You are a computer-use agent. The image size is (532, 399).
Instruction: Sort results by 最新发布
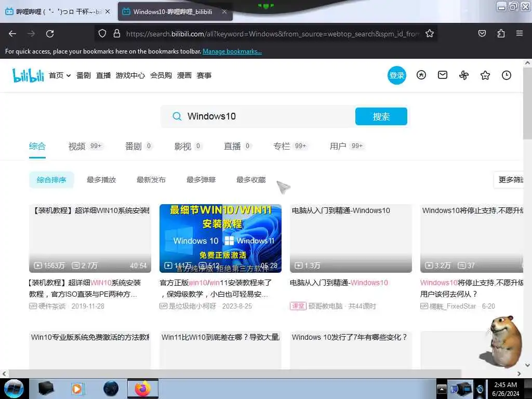click(151, 180)
